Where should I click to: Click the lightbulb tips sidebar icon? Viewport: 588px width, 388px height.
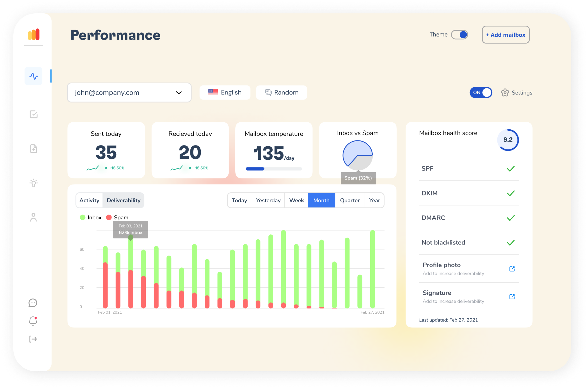click(x=33, y=183)
